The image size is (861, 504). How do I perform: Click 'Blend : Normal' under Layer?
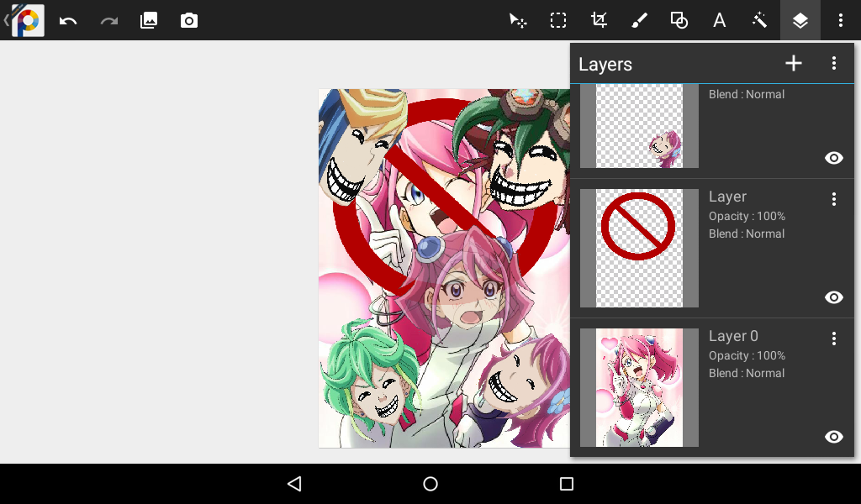747,234
